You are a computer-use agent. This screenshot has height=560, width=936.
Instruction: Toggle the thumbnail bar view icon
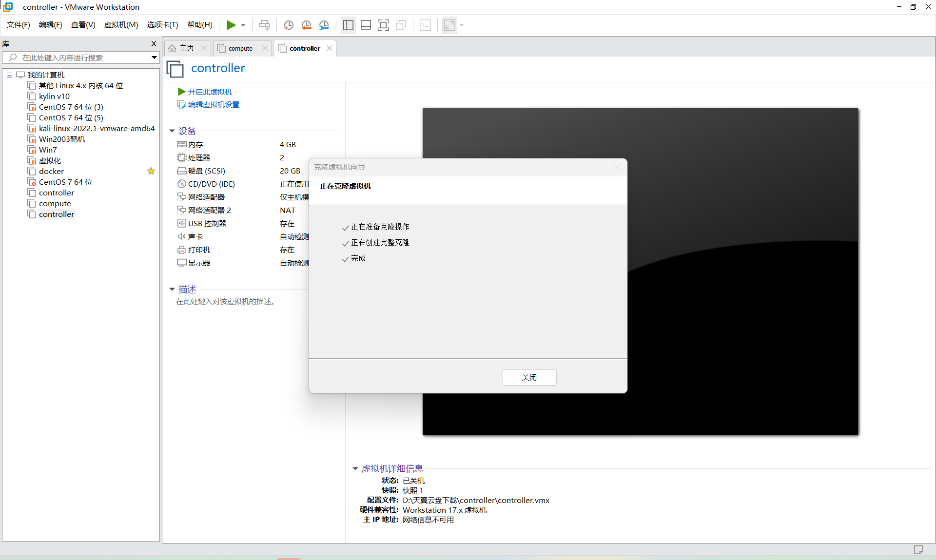coord(366,25)
